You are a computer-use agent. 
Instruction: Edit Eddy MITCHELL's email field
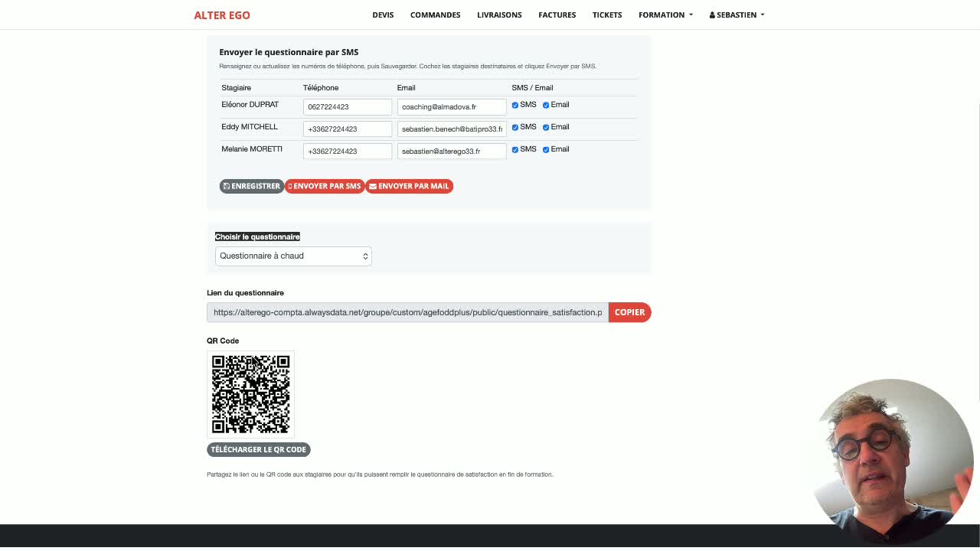tap(452, 129)
